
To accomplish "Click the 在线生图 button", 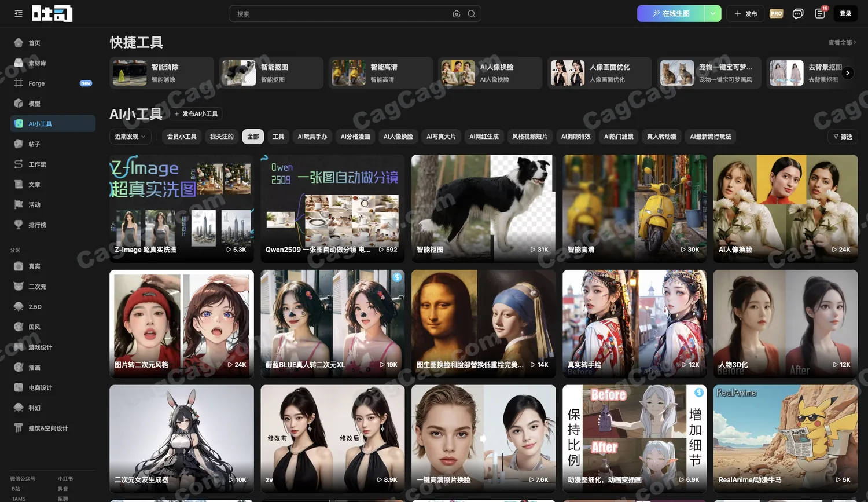I will click(671, 13).
